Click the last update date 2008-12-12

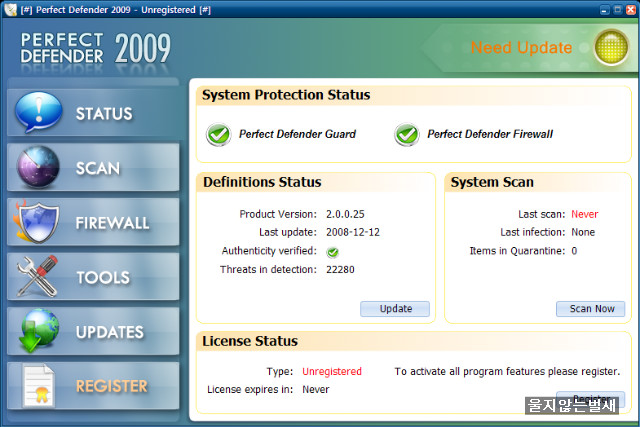(353, 232)
